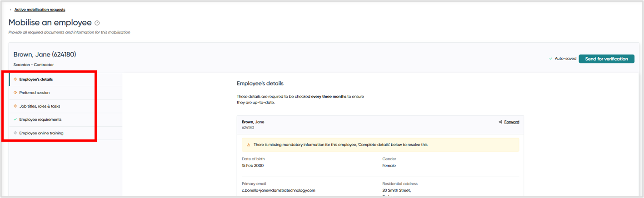
Task: Click the warning triangle icon in the missing information banner
Action: tap(249, 145)
